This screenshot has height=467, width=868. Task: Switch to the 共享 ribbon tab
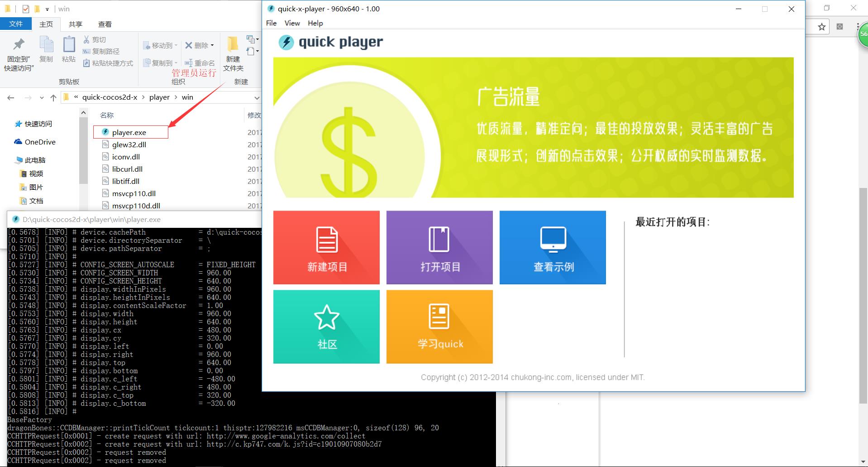(75, 24)
